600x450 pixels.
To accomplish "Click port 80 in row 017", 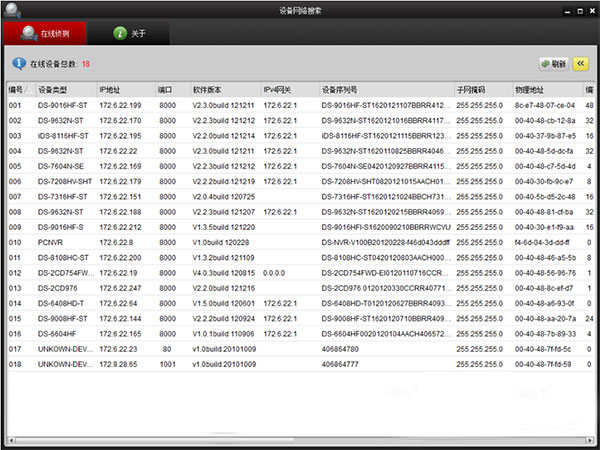I will tap(167, 349).
